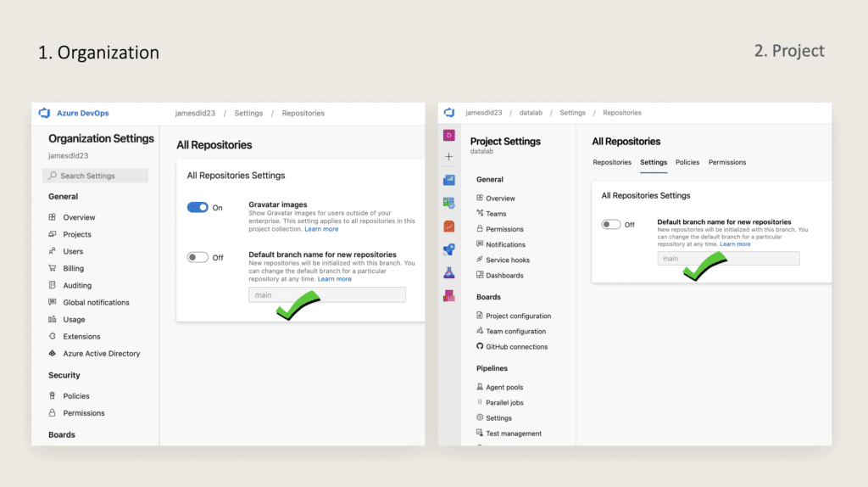Click the datalab project avatar icon
868x487 pixels.
tap(449, 135)
